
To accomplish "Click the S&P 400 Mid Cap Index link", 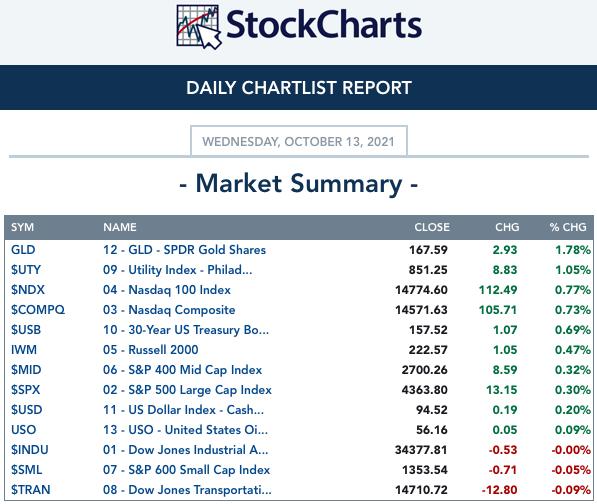I will click(x=182, y=370).
